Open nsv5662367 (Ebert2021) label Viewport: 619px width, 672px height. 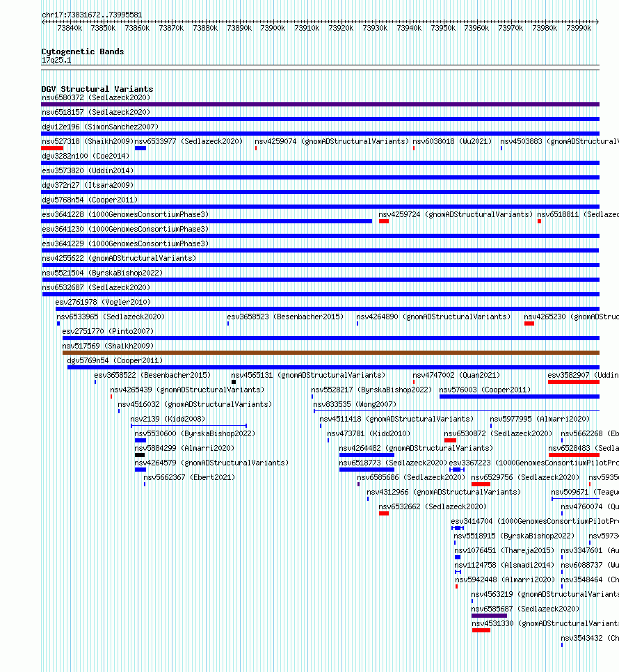click(x=189, y=477)
